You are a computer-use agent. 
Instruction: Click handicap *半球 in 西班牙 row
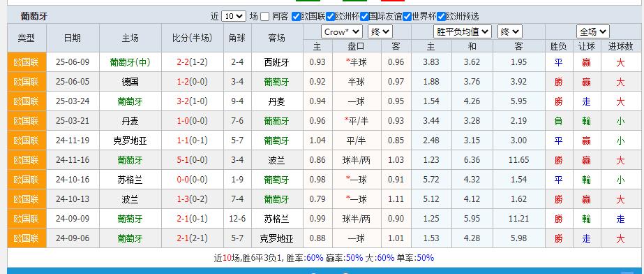click(x=356, y=62)
